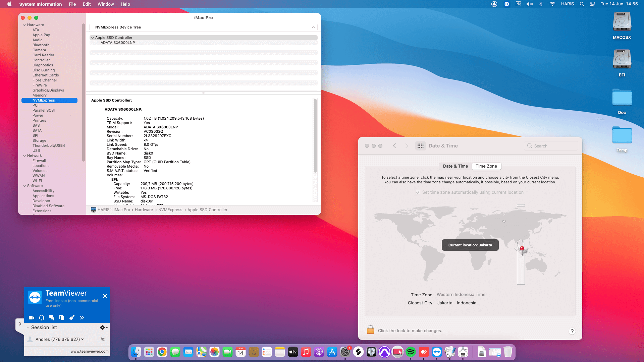Collapse the Apple SSD Controller tree row
This screenshot has height=362, width=644.
(x=93, y=38)
